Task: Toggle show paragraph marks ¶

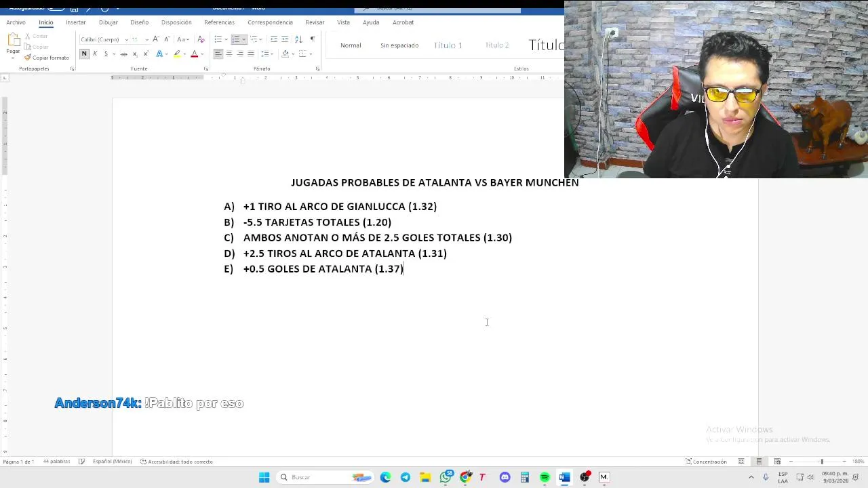Action: (x=312, y=39)
